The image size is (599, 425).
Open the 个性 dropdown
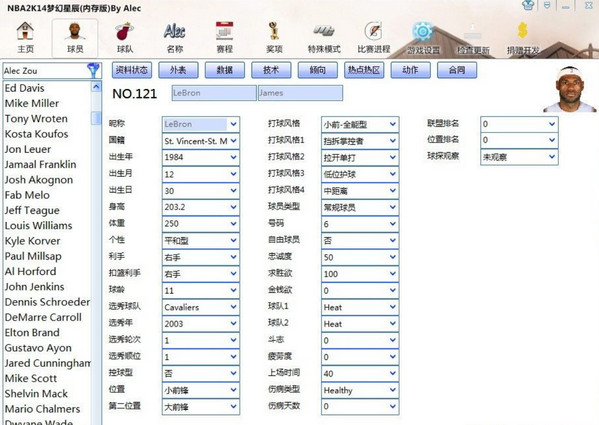coord(201,241)
